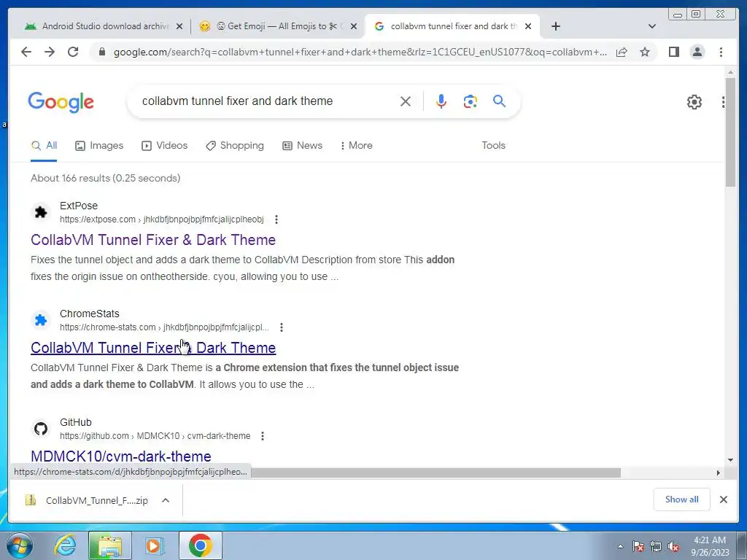The width and height of the screenshot is (747, 560).
Task: Switch to the Android Studio download archive tab
Action: pyautogui.click(x=104, y=27)
